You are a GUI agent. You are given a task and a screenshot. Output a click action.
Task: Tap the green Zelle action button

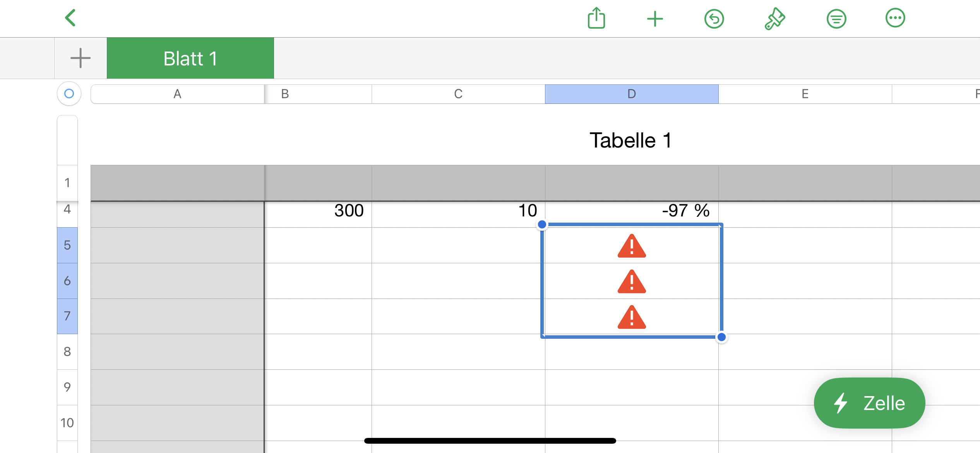pyautogui.click(x=869, y=403)
